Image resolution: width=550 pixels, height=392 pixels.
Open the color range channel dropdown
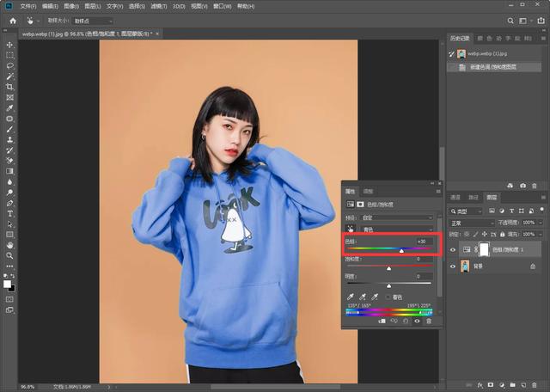tap(397, 230)
